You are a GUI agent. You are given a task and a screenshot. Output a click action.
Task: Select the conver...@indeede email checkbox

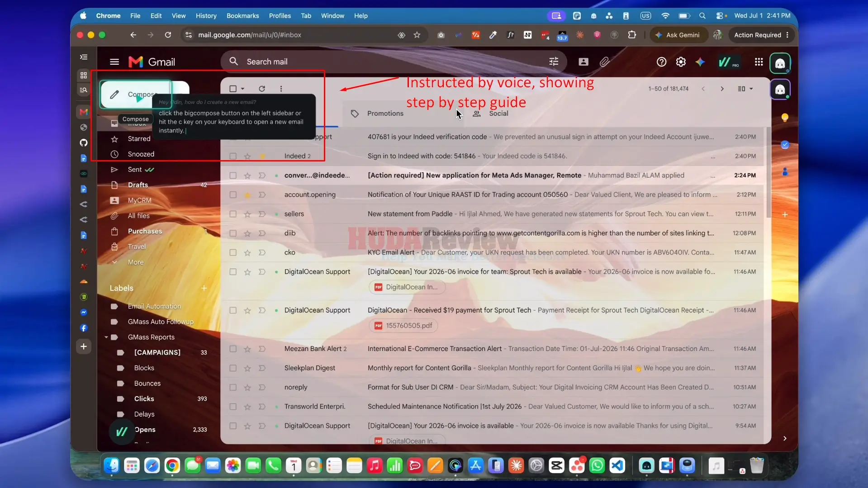click(x=233, y=175)
